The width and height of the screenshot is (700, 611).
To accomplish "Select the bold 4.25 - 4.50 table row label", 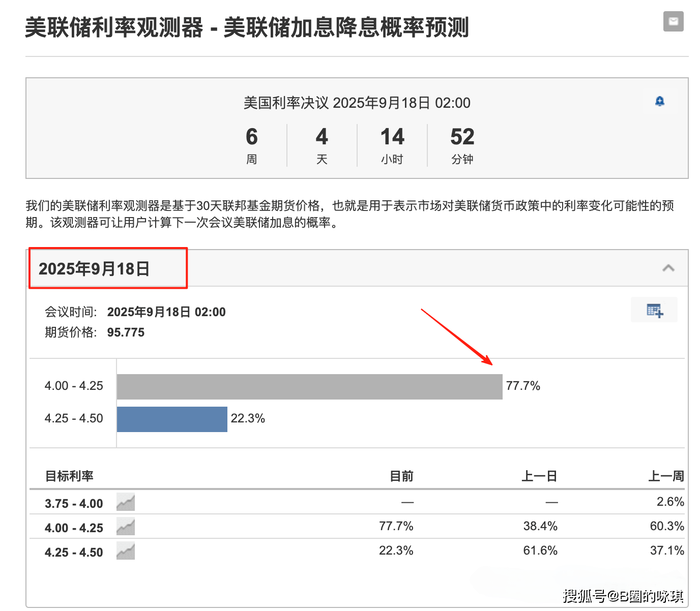I will [x=74, y=552].
